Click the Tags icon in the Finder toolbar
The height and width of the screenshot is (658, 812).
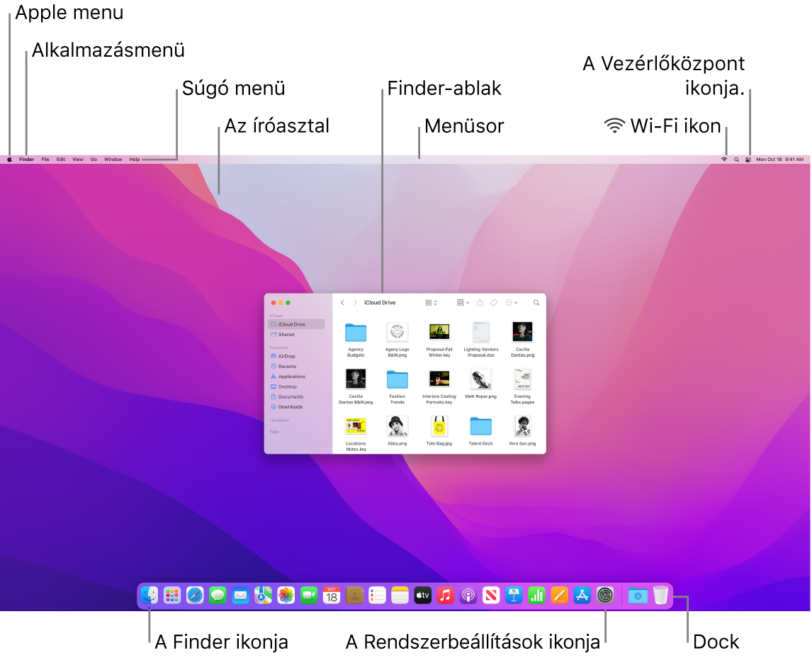pos(494,303)
